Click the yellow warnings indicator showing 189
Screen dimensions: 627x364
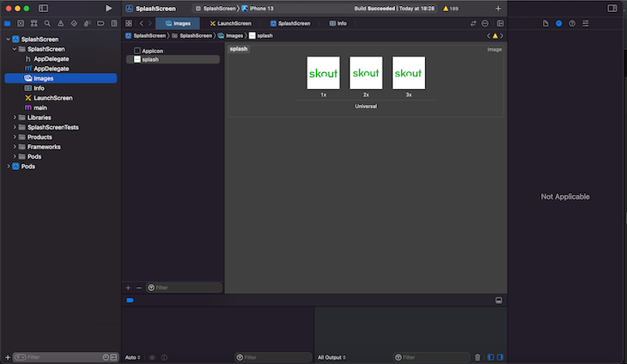click(x=452, y=9)
